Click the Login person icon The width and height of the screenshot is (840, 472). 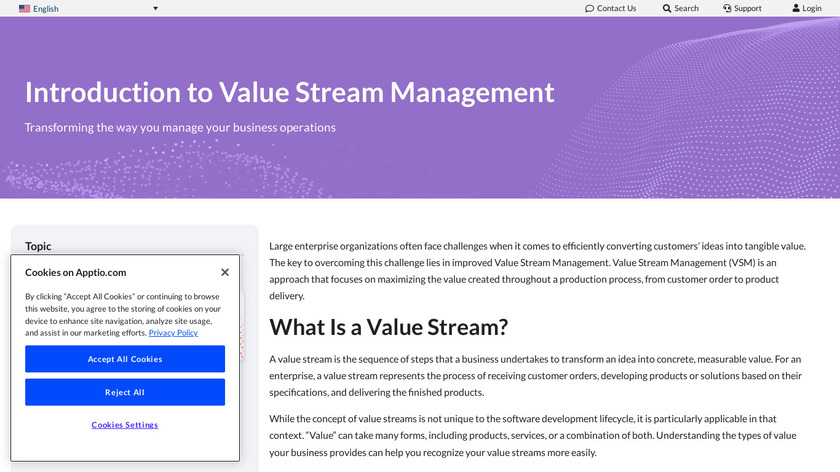(796, 8)
